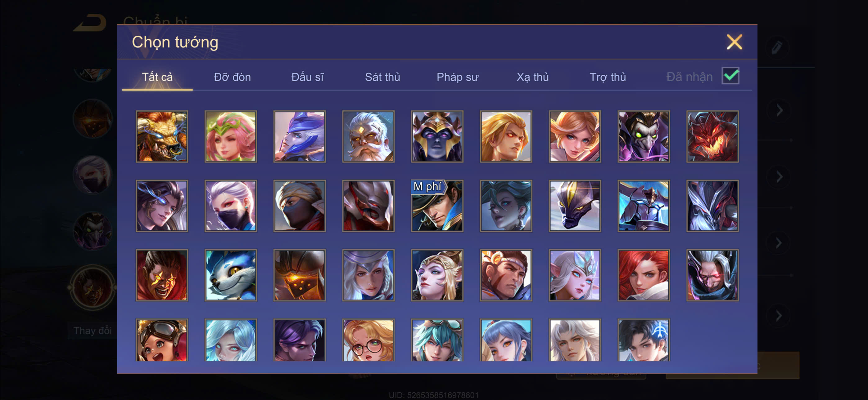
Task: Pick the girl with pilot goggles hero
Action: click(x=162, y=340)
